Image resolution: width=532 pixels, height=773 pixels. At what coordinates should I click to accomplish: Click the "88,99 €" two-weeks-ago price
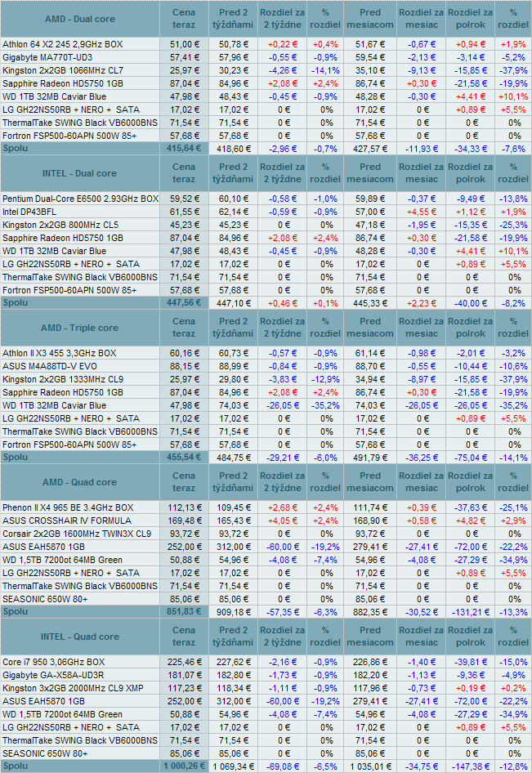coord(234,366)
